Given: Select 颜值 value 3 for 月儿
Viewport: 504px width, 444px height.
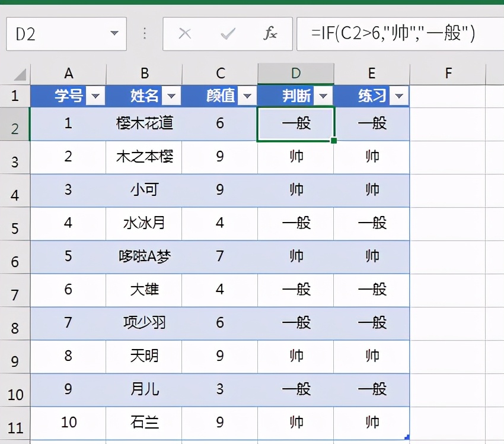Looking at the screenshot, I should pos(220,390).
